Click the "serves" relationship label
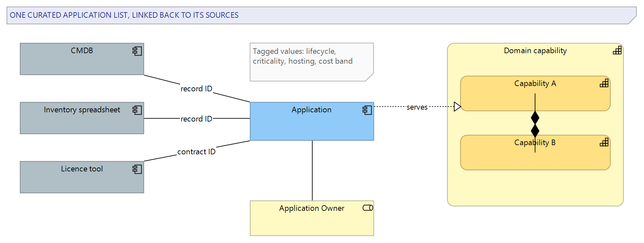Viewport: 644px width, 243px height. click(417, 107)
